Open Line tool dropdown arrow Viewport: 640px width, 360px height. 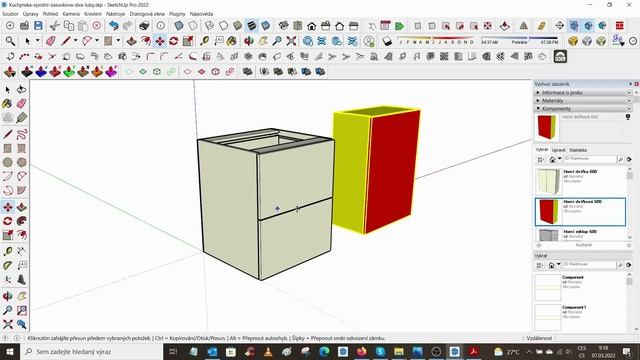[x=75, y=41]
